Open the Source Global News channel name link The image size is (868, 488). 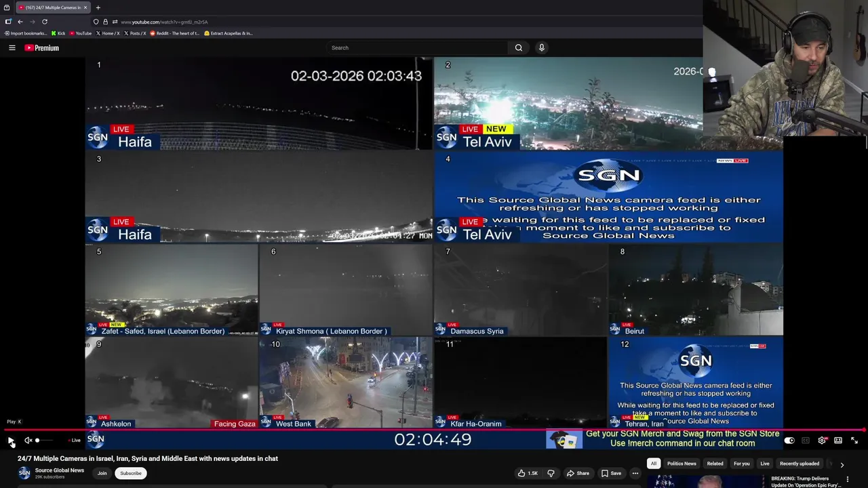click(x=60, y=470)
